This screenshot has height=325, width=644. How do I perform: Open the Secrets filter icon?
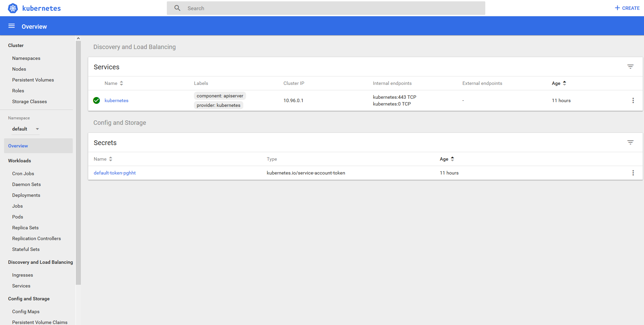[630, 143]
